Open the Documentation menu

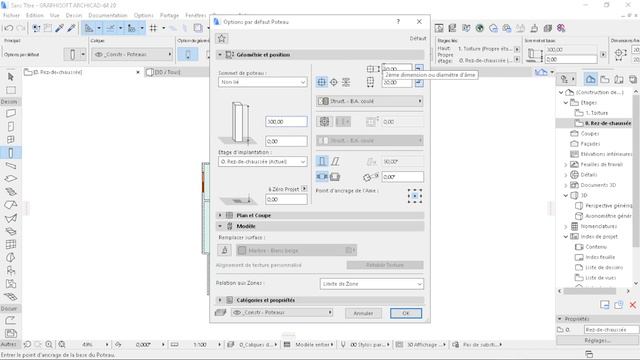(108, 15)
